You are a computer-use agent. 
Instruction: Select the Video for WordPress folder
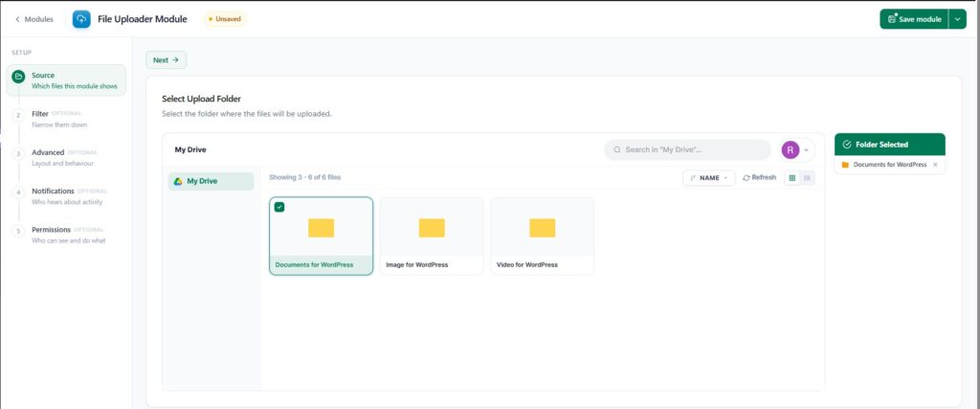pos(543,236)
